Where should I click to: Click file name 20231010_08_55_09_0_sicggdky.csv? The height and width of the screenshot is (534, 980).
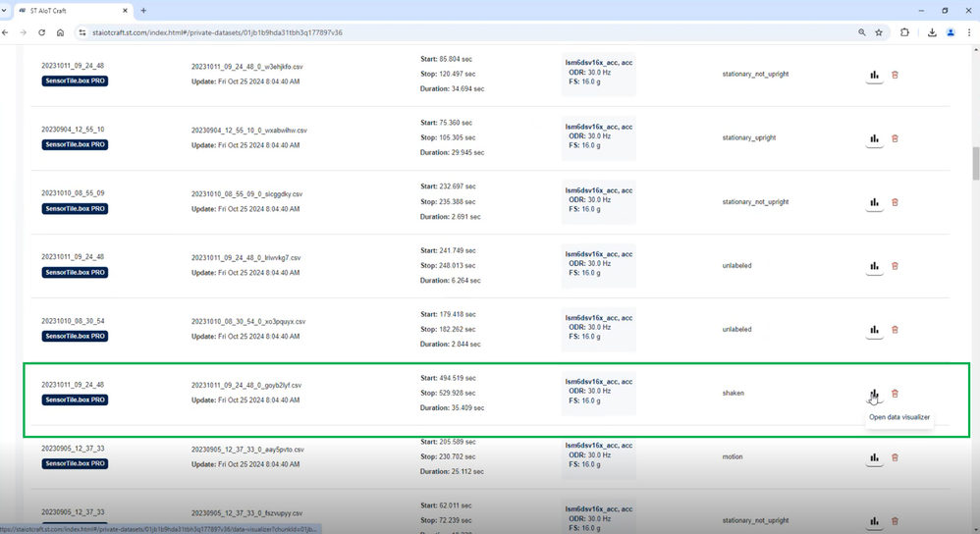(x=246, y=194)
